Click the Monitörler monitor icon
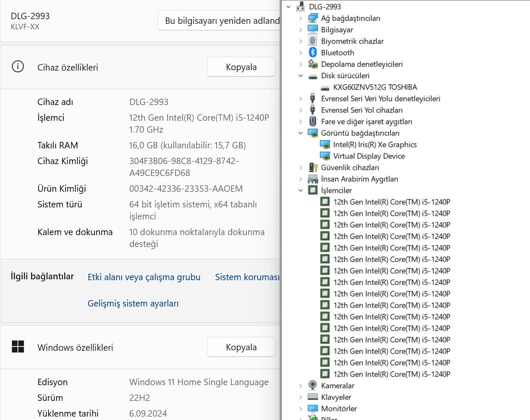This screenshot has height=420, width=530. click(x=313, y=408)
